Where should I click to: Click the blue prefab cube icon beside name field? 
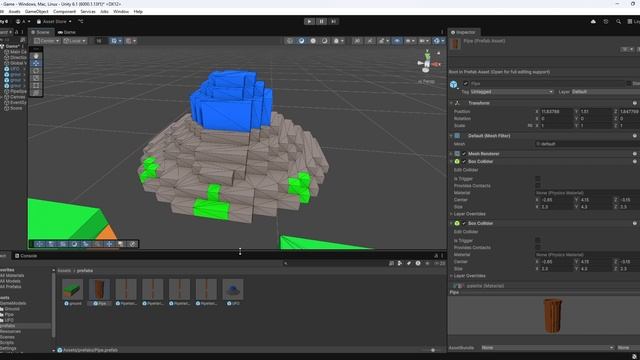[x=453, y=84]
